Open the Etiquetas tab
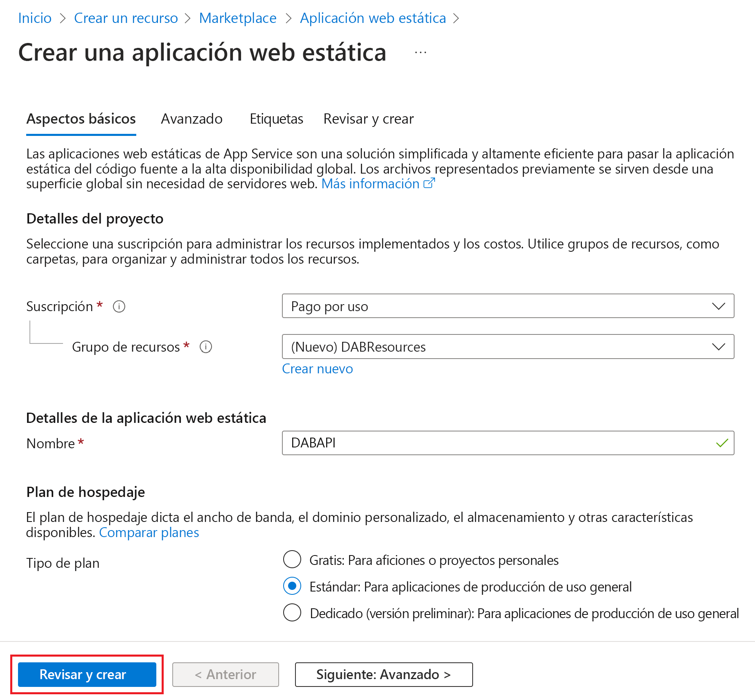The width and height of the screenshot is (755, 700). [276, 119]
